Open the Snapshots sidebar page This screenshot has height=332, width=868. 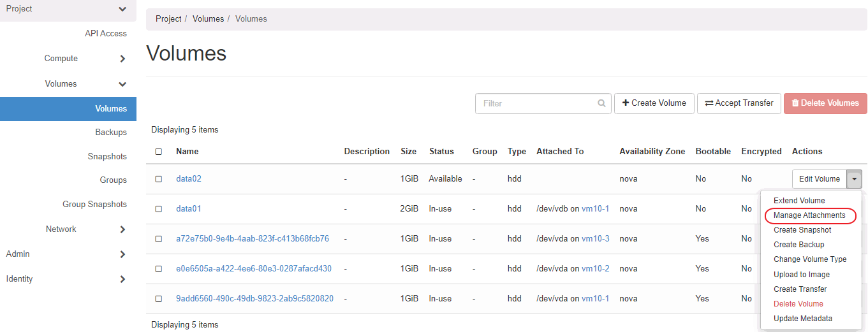coord(107,157)
